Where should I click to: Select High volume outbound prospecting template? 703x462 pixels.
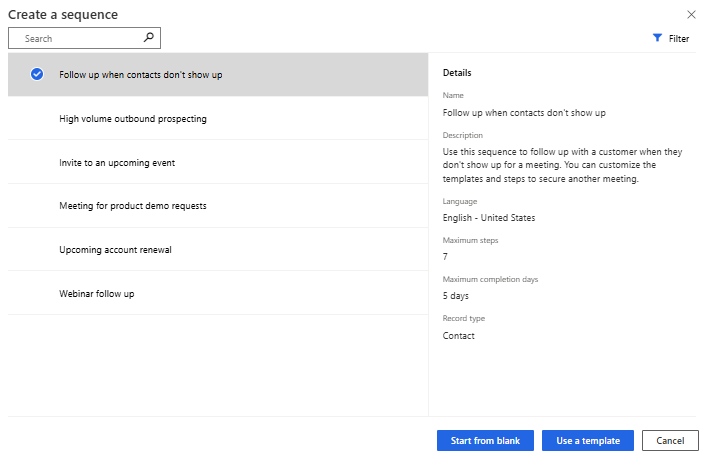click(133, 119)
